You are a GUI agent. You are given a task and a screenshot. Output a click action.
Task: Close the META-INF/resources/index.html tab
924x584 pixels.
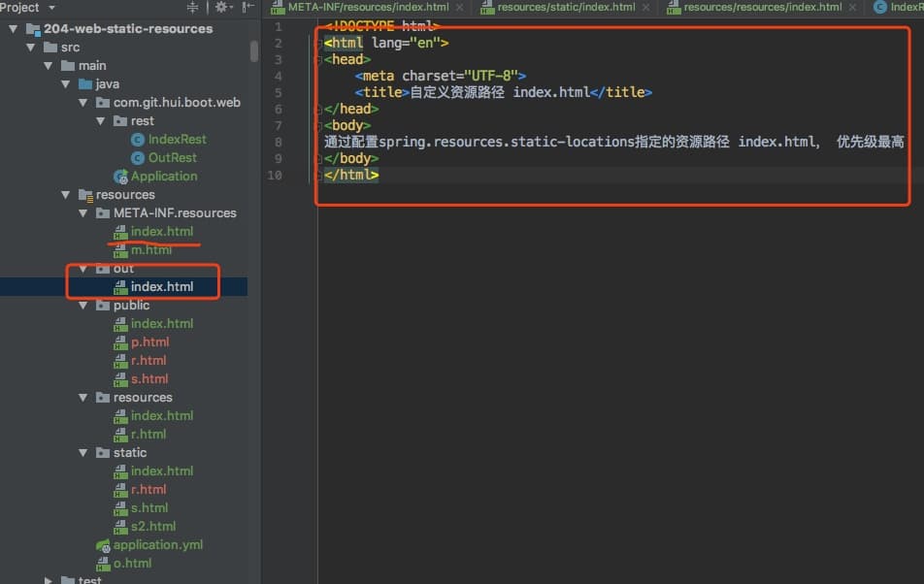[x=459, y=8]
